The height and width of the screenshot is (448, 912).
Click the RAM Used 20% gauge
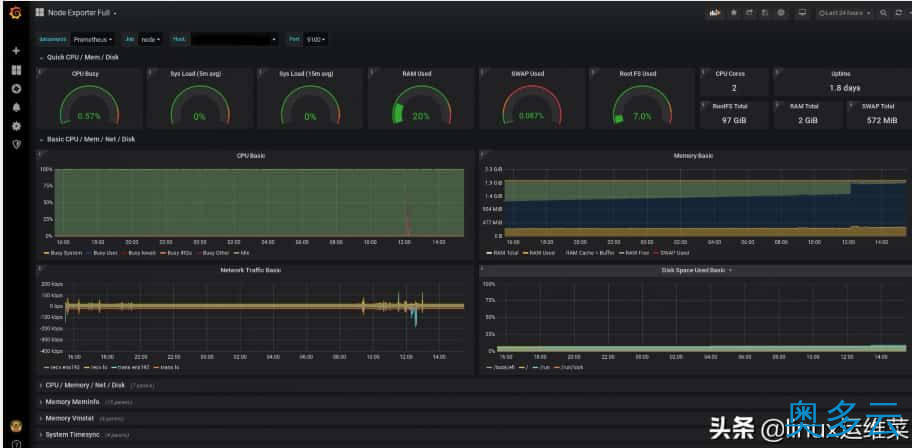pyautogui.click(x=421, y=107)
